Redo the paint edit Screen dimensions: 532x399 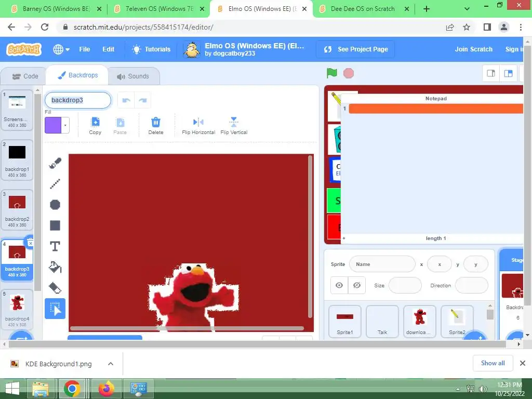142,100
